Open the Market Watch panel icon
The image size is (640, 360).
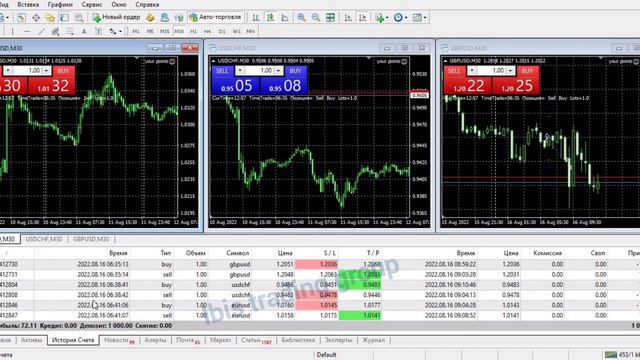[x=21, y=17]
